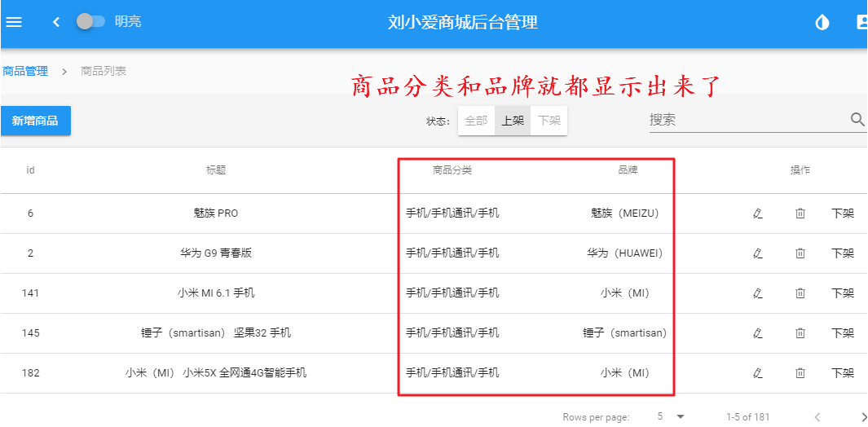
Task: Sort by 标题 column header
Action: [x=216, y=170]
